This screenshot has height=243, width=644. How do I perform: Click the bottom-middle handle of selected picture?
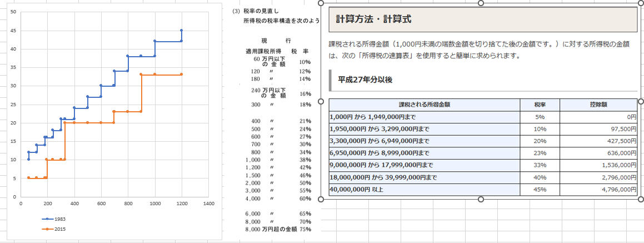coord(481,199)
